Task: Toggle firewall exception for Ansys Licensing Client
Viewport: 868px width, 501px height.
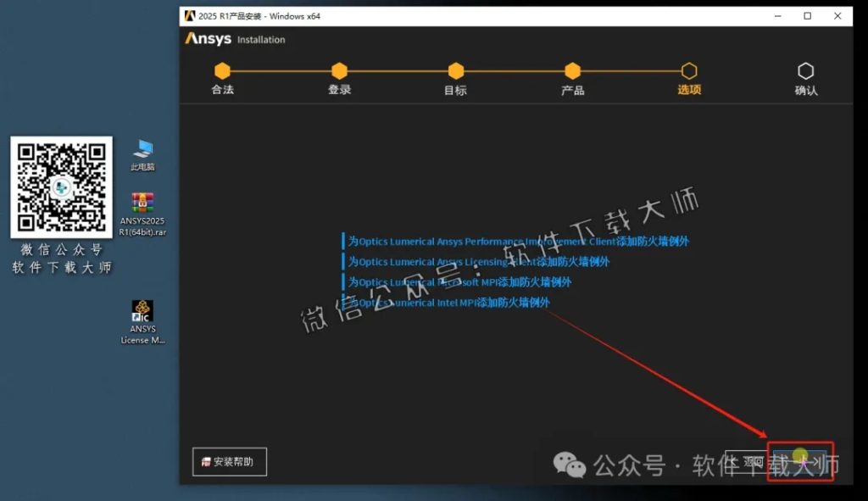Action: point(342,262)
